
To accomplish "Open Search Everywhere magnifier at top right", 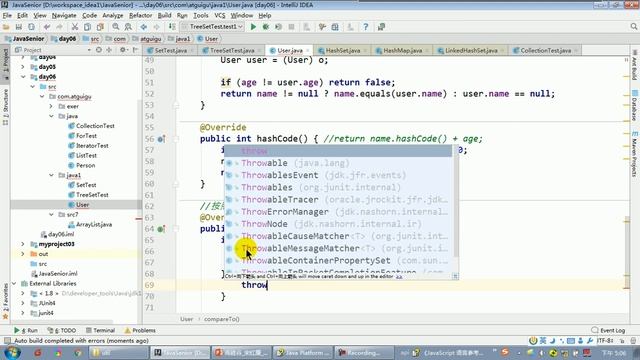I will click(633, 27).
